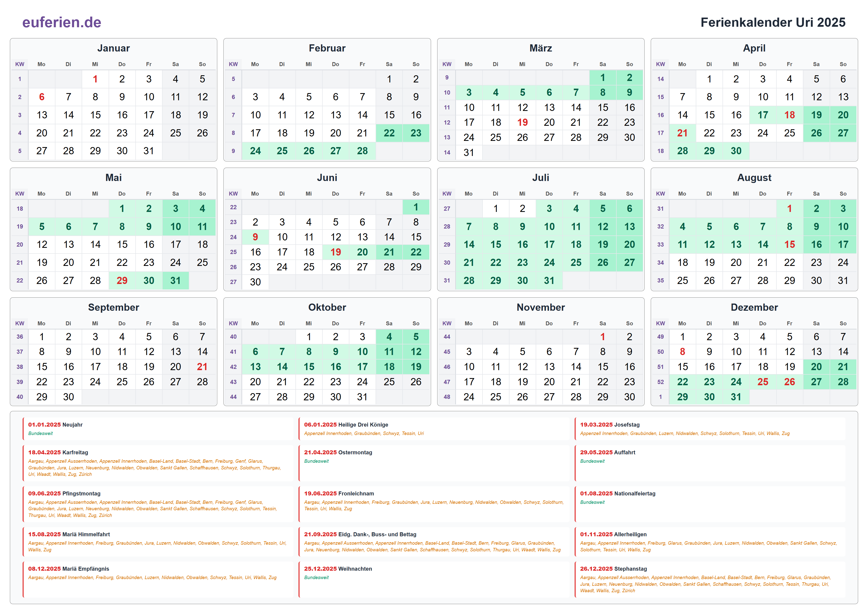Click KW 52 in the Dezember grid

[660, 382]
